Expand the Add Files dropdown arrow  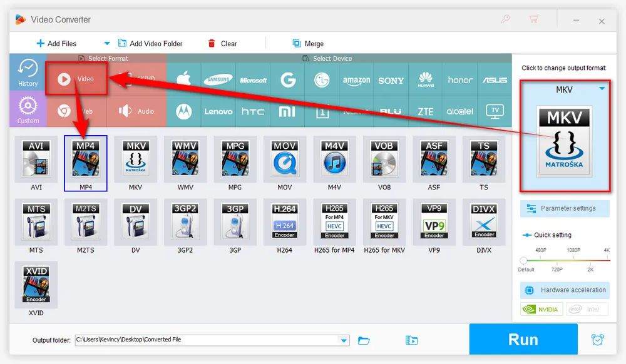(x=106, y=43)
